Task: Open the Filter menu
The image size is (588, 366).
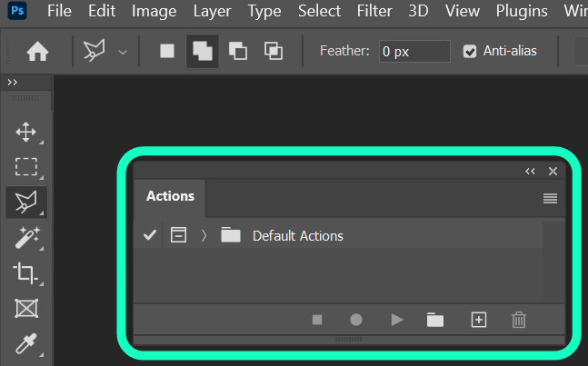Action: click(x=374, y=11)
